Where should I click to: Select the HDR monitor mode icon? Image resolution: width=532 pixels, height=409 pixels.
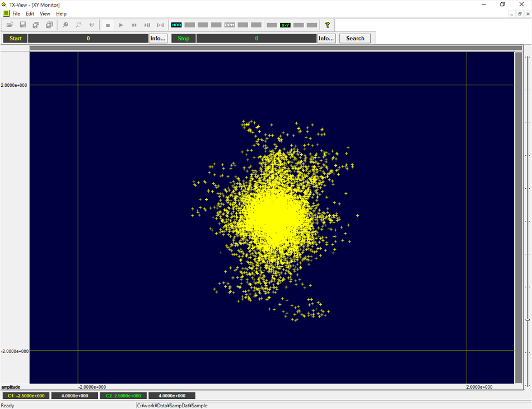[x=176, y=25]
